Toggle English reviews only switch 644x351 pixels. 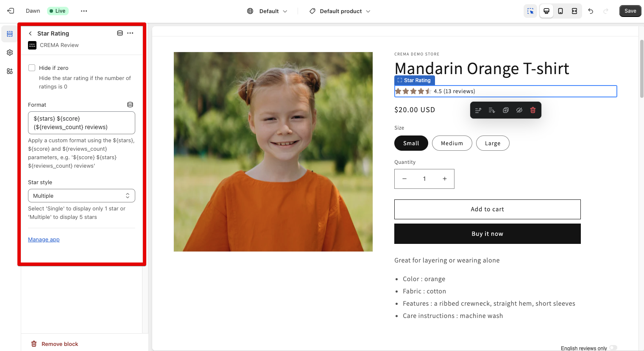point(613,348)
